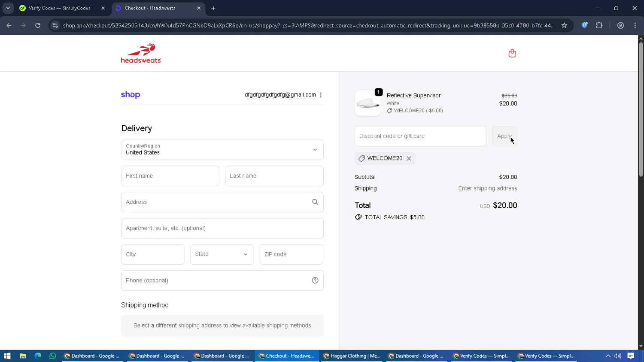
Task: Click the WELCOME20 applied code tag
Action: click(x=385, y=158)
